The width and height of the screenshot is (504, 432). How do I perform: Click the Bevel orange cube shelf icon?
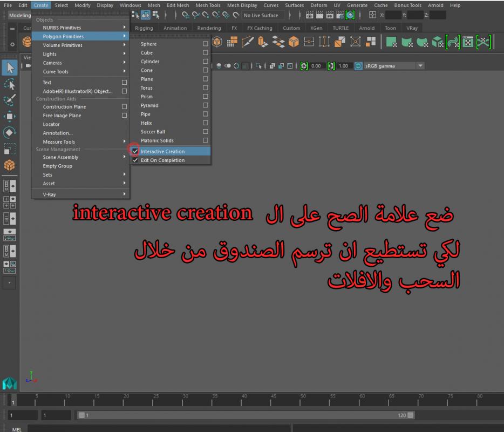coord(294,42)
